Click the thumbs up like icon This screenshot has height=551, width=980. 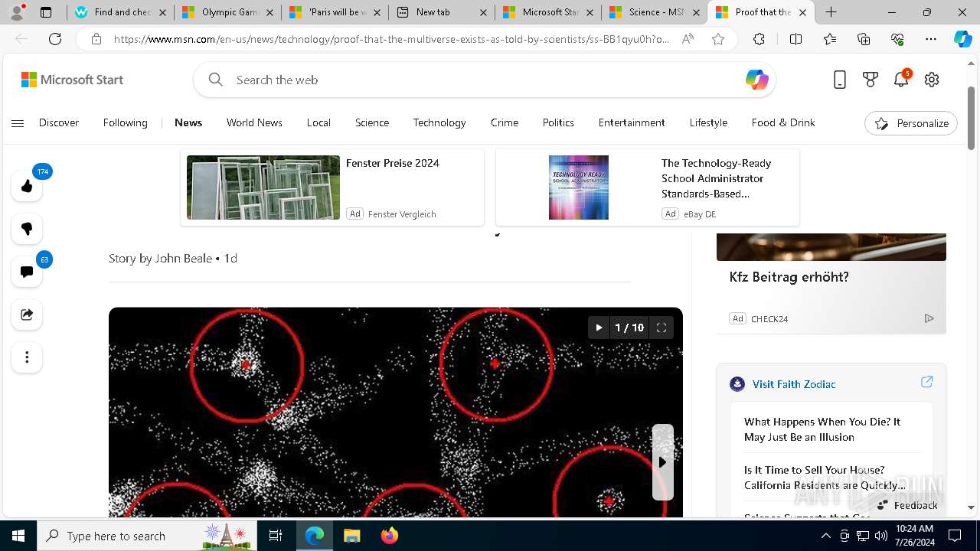tap(27, 186)
